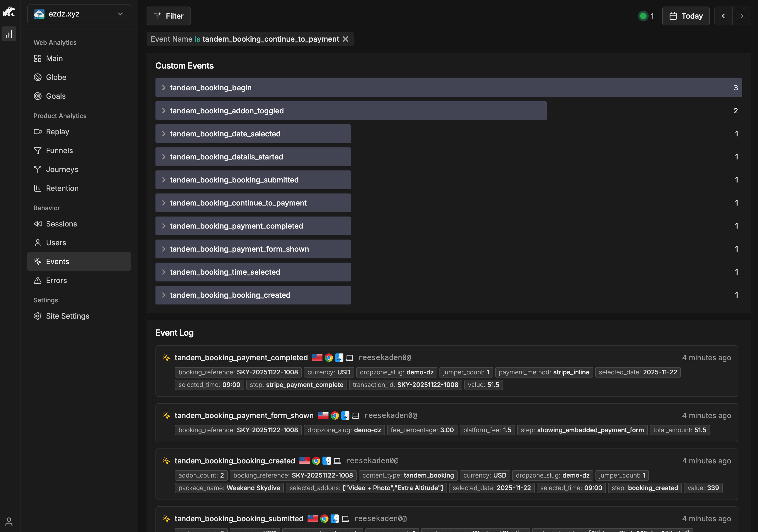Image resolution: width=758 pixels, height=532 pixels.
Task: Toggle the Users section in sidebar
Action: click(x=55, y=242)
